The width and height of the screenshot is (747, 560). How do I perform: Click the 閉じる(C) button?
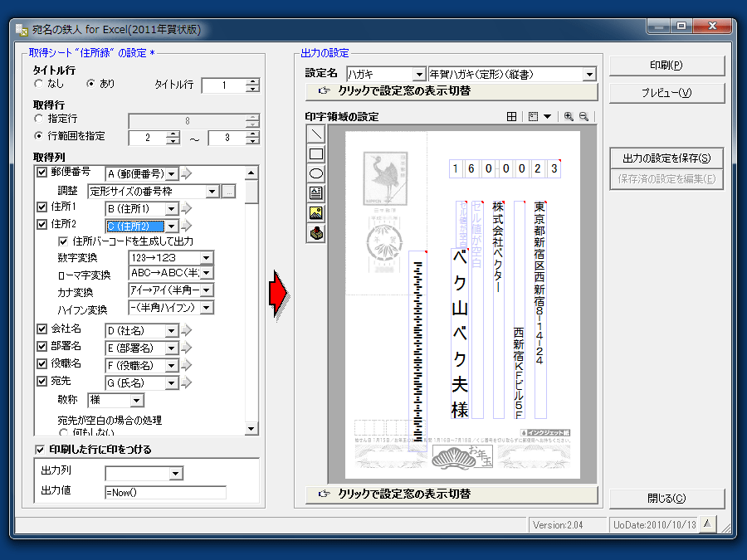click(666, 498)
